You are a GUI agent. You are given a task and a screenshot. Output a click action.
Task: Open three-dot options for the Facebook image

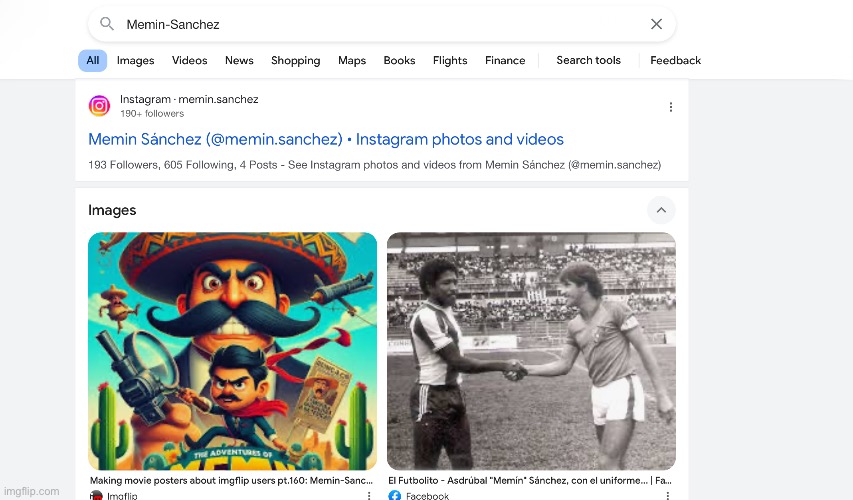(x=666, y=495)
